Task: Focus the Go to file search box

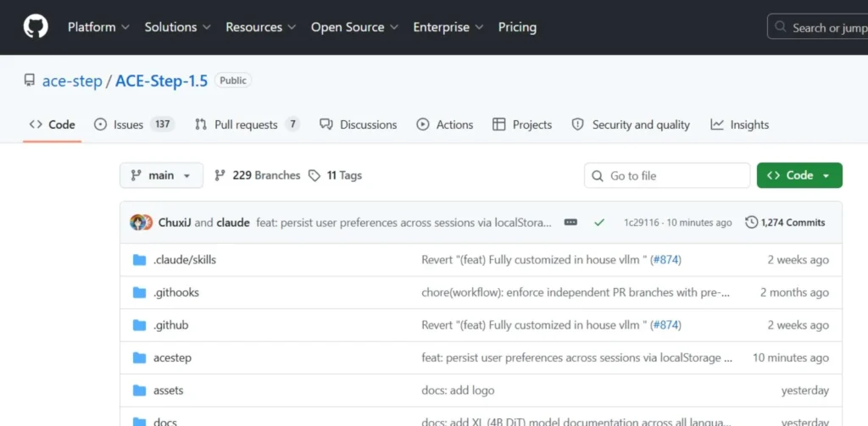Action: click(x=667, y=175)
